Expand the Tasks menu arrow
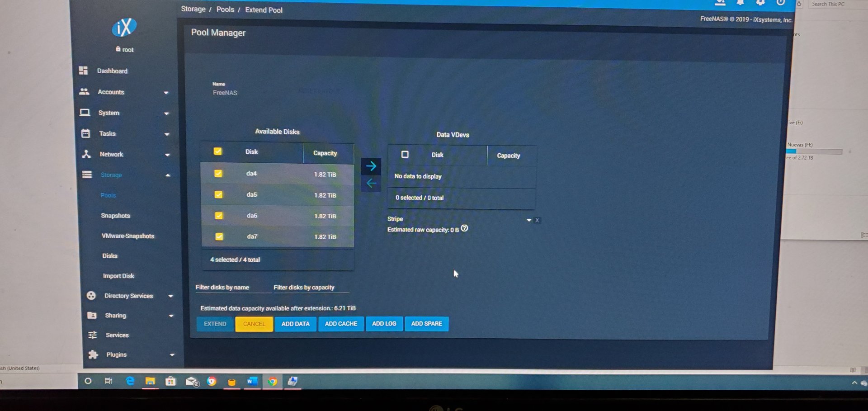868x411 pixels. [x=167, y=134]
